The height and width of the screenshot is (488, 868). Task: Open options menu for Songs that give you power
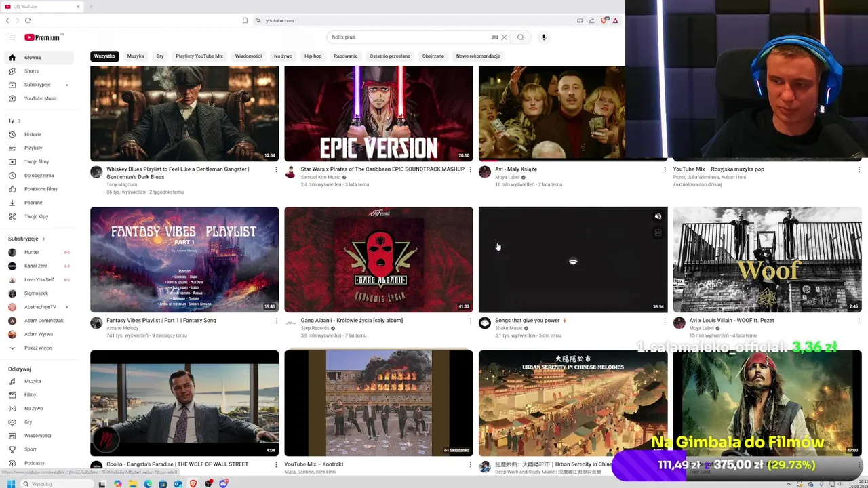pyautogui.click(x=665, y=321)
